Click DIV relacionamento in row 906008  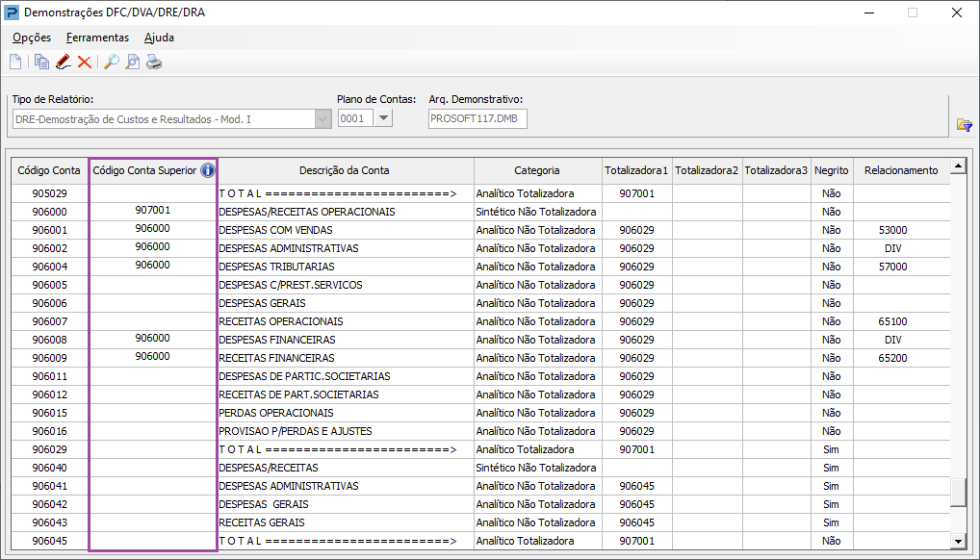tap(893, 340)
